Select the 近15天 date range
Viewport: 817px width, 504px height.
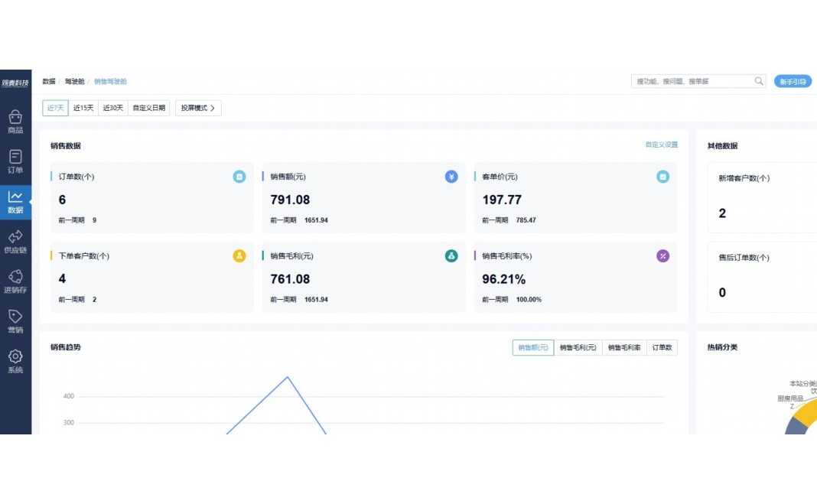[83, 108]
